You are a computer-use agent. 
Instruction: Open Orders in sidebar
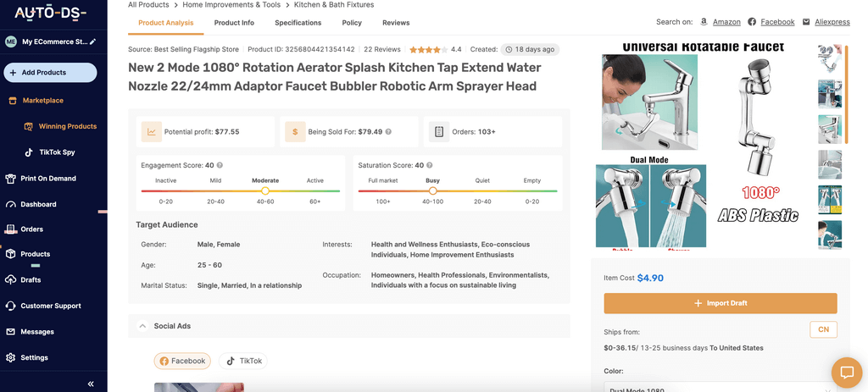pyautogui.click(x=31, y=229)
